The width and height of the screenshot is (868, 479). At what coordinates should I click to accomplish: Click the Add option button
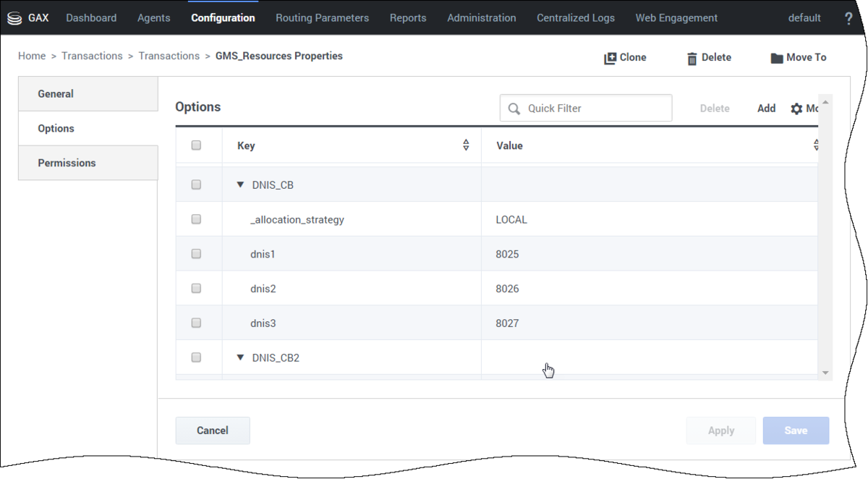(x=766, y=109)
